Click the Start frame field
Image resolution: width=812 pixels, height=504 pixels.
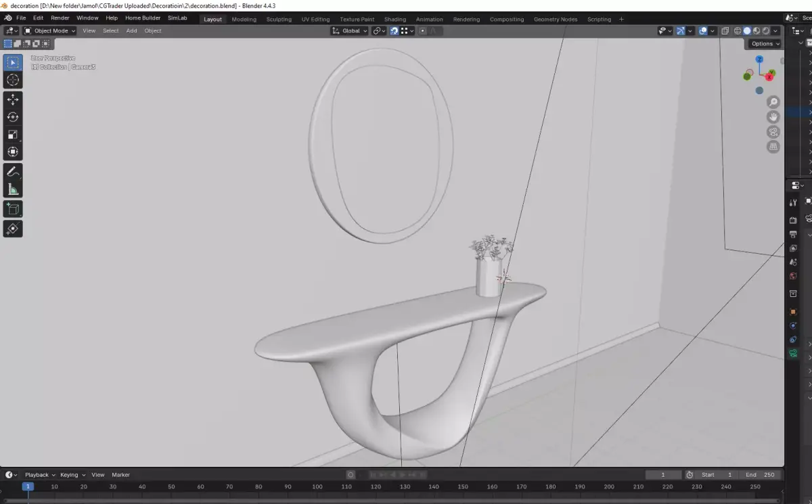717,475
